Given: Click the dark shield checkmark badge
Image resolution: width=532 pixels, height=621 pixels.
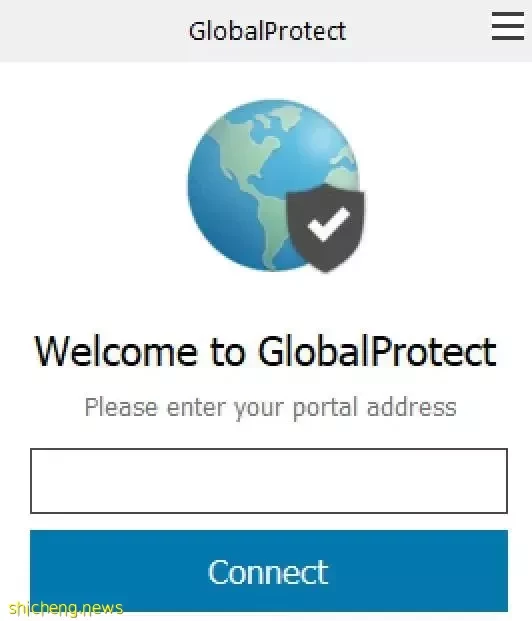Looking at the screenshot, I should tap(325, 228).
